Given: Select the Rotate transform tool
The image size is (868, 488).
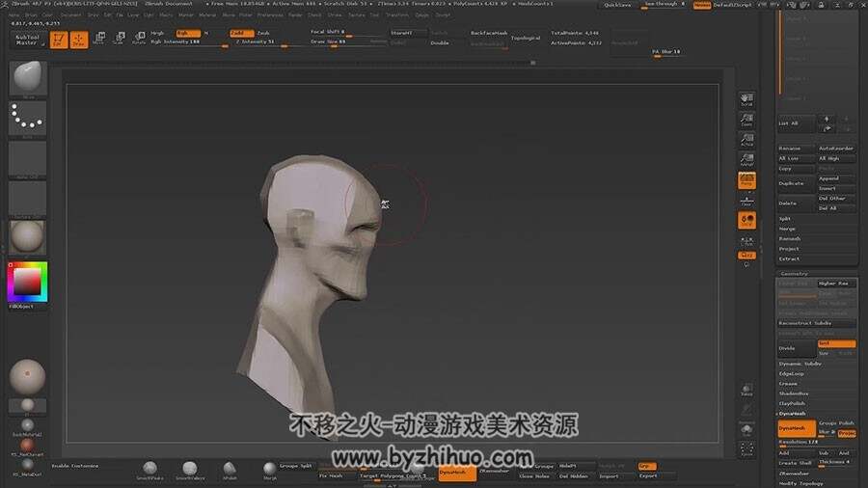Looking at the screenshot, I should [x=139, y=39].
